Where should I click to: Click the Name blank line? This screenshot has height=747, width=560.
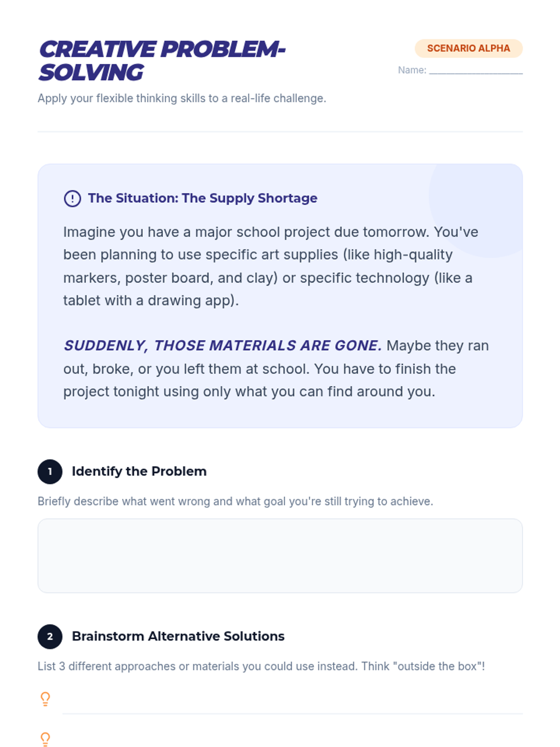tap(476, 70)
